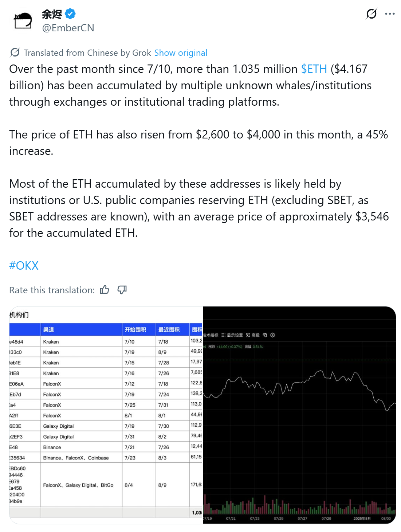401x532 pixels.
Task: Rate the translation with thumbs down
Action: pos(122,290)
